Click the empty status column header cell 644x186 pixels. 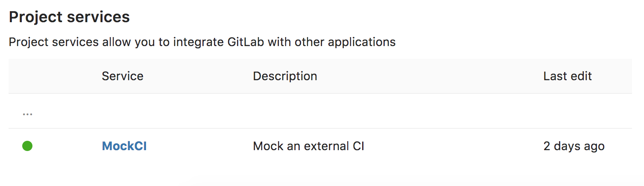27,76
